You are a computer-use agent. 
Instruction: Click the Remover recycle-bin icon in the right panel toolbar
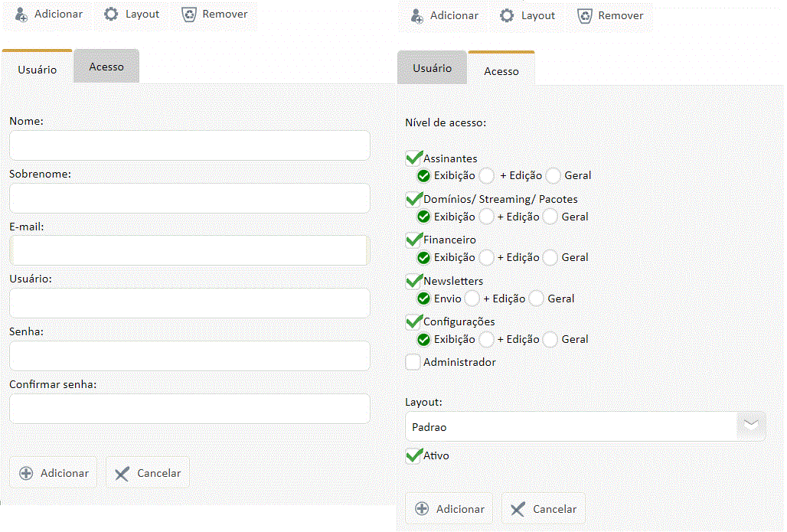[585, 15]
